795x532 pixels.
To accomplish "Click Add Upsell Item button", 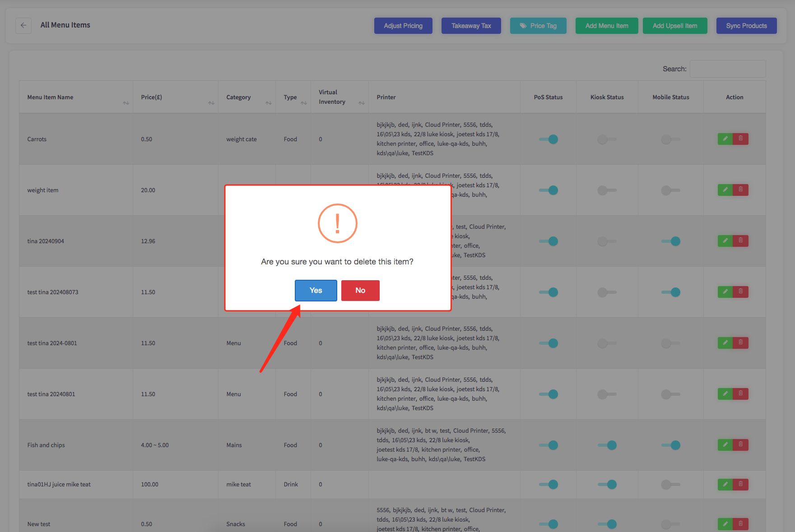I will click(x=675, y=26).
